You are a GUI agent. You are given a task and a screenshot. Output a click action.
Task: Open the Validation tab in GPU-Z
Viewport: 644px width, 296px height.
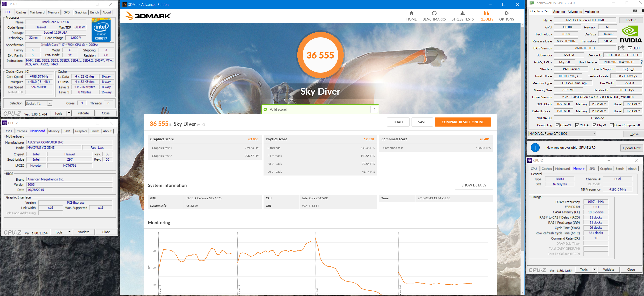[x=591, y=12]
